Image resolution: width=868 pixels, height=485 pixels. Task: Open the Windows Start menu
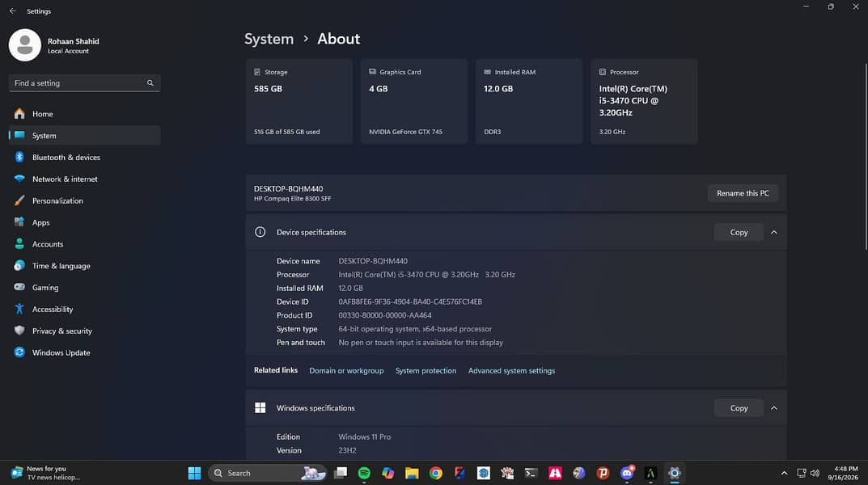pos(194,473)
